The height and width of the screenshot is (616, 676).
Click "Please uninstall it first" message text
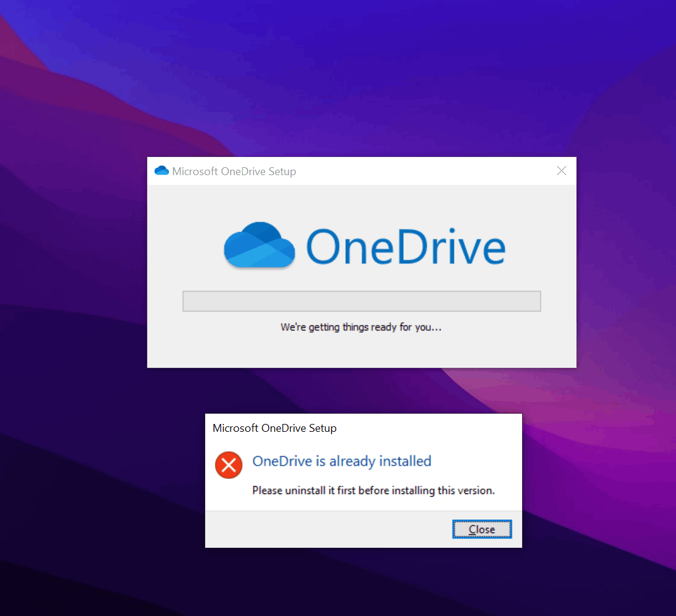pyautogui.click(x=374, y=490)
